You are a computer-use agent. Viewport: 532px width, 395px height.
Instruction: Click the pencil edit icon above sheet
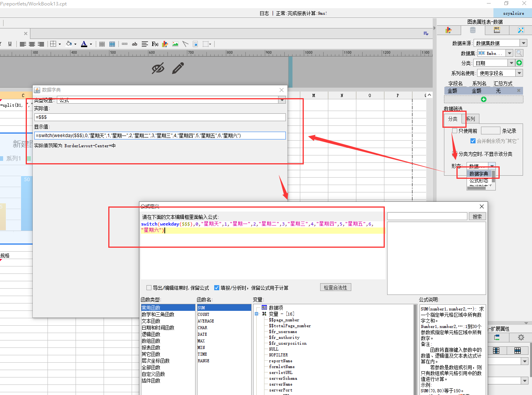coord(178,68)
